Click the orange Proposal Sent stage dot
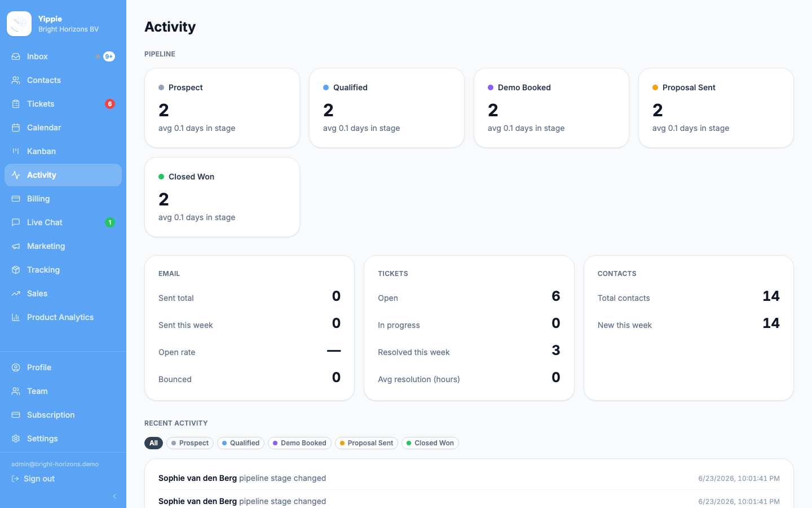The image size is (812, 508). pyautogui.click(x=655, y=87)
